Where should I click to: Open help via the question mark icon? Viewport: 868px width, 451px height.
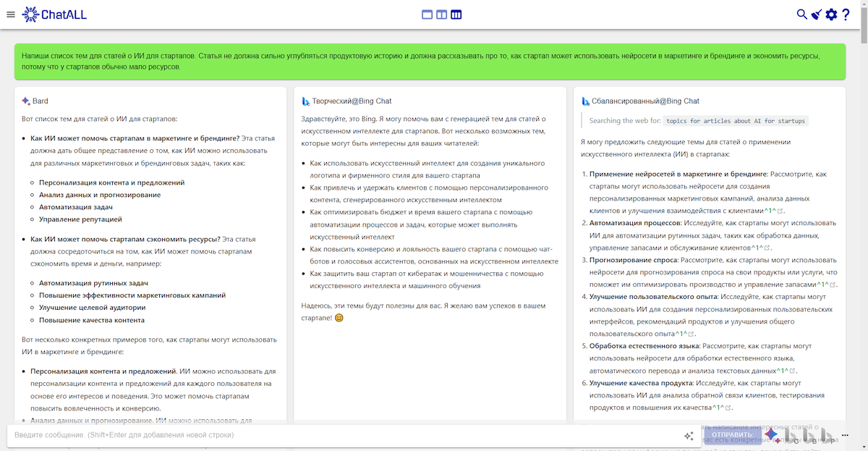(846, 14)
